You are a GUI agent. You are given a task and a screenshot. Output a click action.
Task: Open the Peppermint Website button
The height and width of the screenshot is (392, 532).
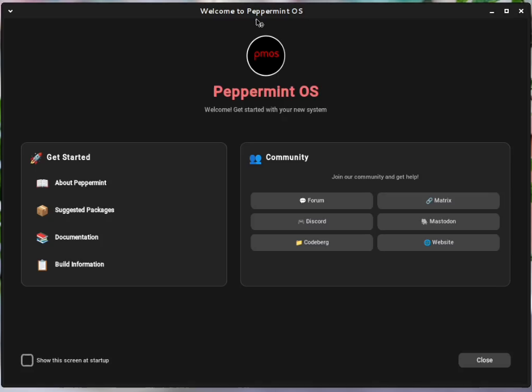click(438, 243)
